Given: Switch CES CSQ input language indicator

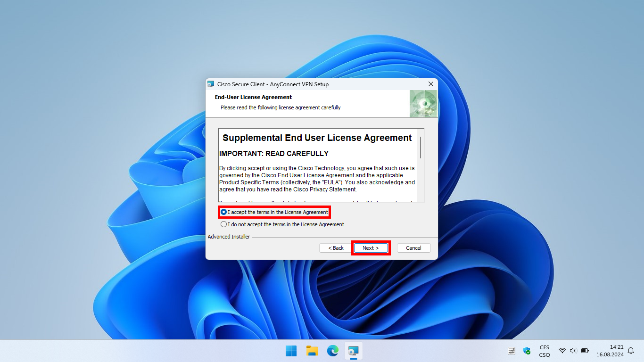Looking at the screenshot, I should [545, 351].
